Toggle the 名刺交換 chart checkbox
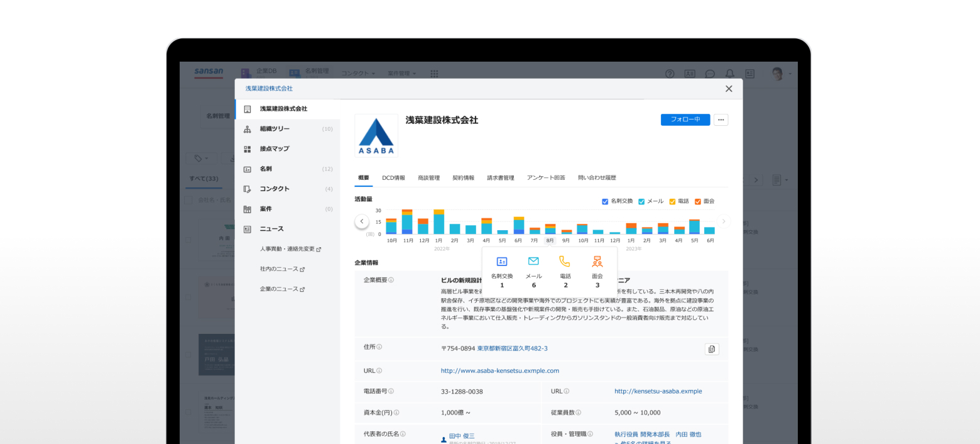The image size is (980, 444). coord(605,201)
